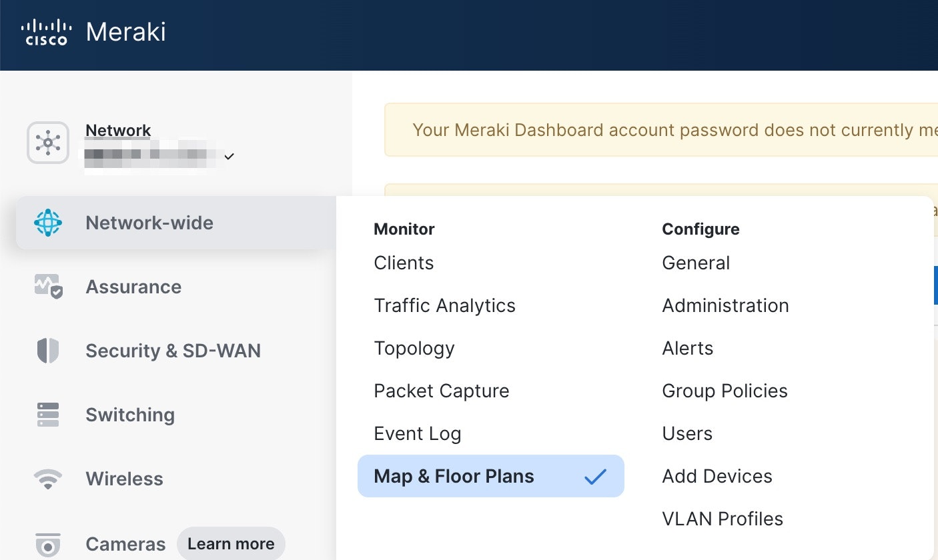Open VLAN Profiles configuration
938x560 pixels.
(x=723, y=519)
